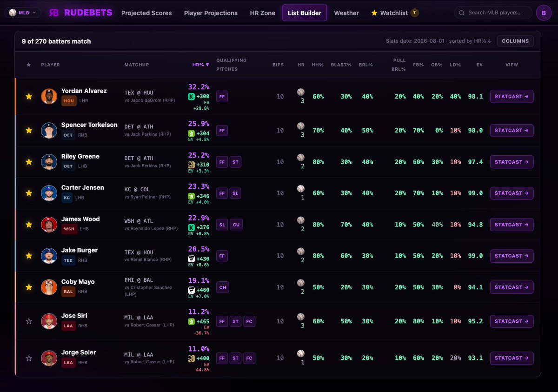
Task: Click the FC pitch tag for Jose Siri
Action: pos(249,321)
